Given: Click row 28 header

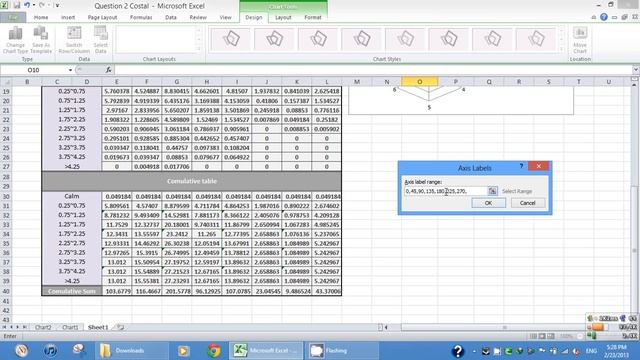Looking at the screenshot, I should pos(6,177).
